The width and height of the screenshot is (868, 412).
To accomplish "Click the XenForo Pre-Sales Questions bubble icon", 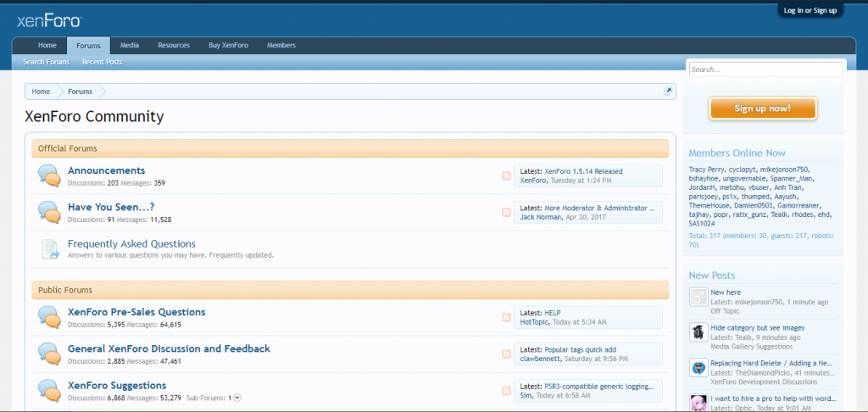I will [49, 317].
